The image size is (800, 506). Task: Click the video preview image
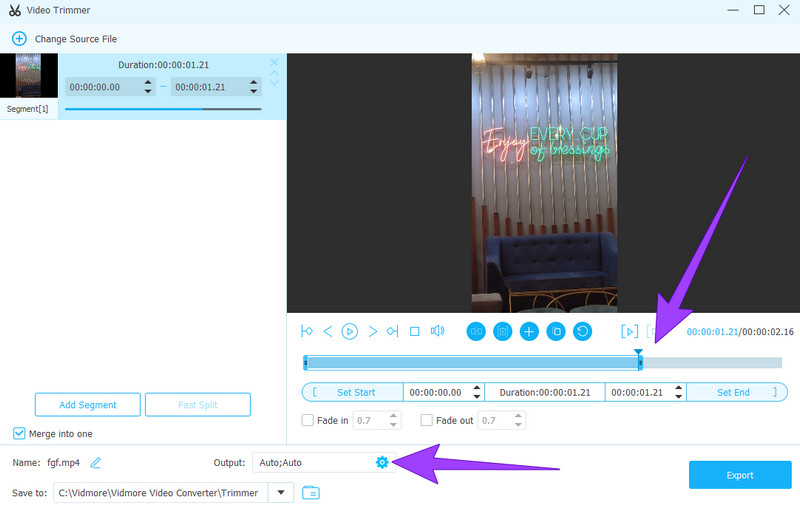[544, 183]
